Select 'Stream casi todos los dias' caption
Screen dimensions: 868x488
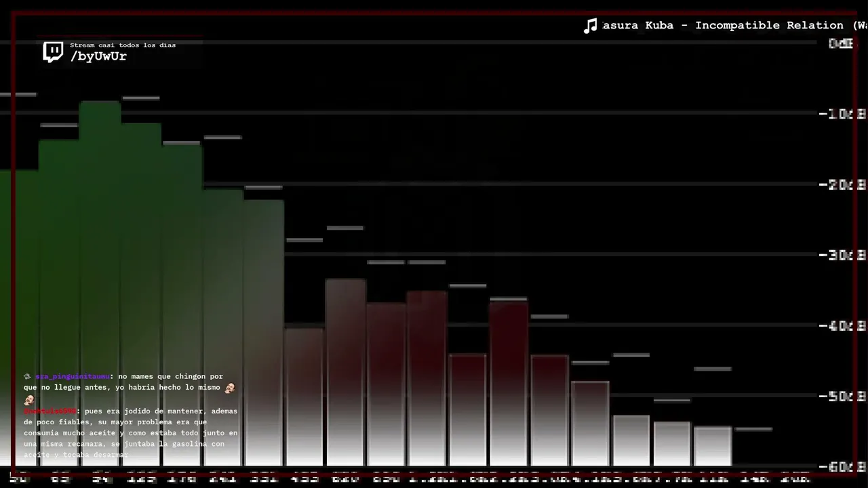click(123, 45)
